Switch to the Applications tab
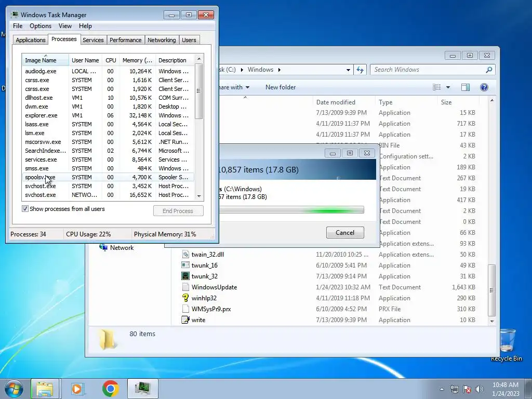This screenshot has width=532, height=399. tap(31, 40)
